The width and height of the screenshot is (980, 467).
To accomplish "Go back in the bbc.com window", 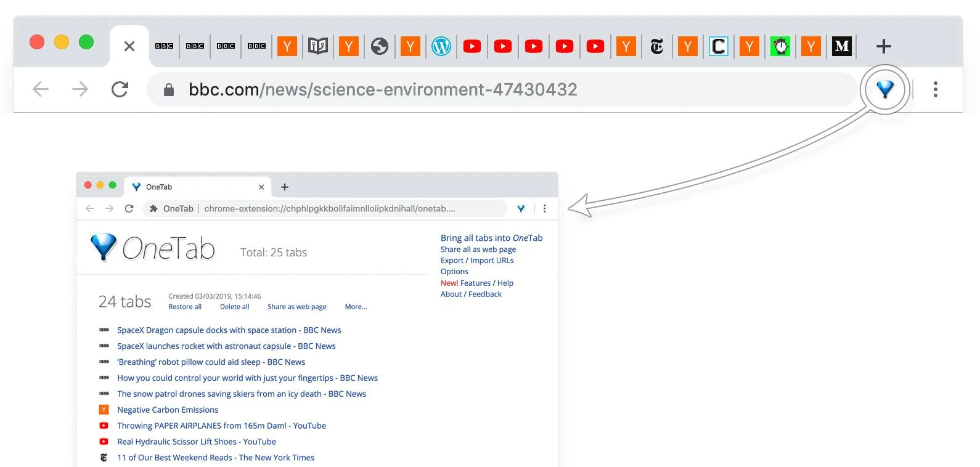I will (41, 89).
